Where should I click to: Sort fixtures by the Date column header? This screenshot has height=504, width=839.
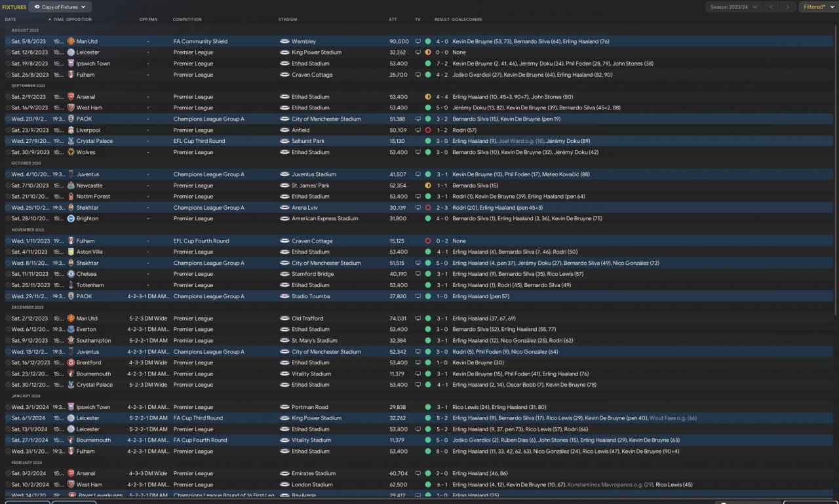(x=10, y=20)
